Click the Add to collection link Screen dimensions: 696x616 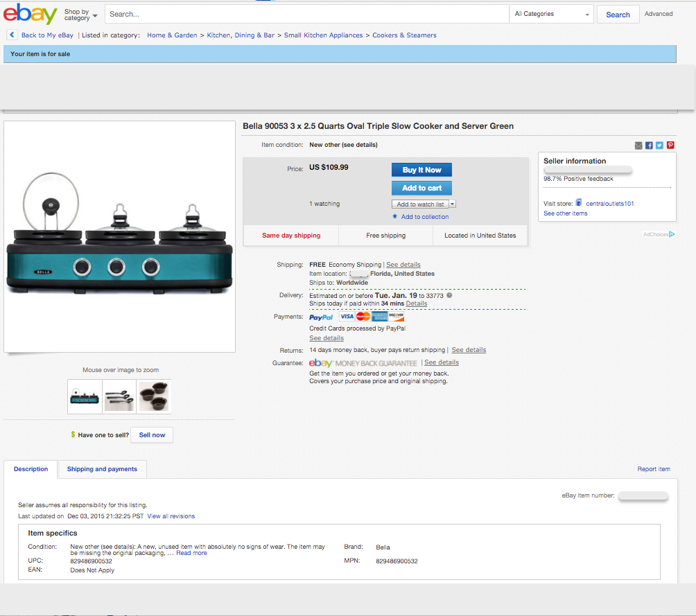[x=425, y=217]
